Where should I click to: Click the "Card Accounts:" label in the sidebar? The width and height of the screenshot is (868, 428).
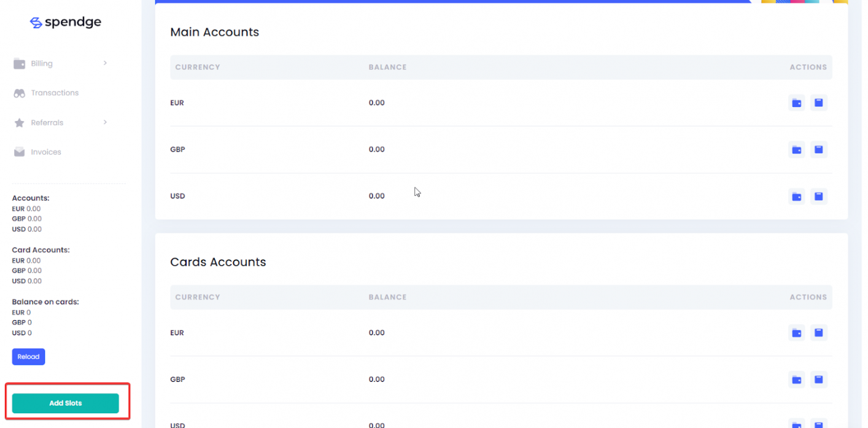(x=41, y=250)
